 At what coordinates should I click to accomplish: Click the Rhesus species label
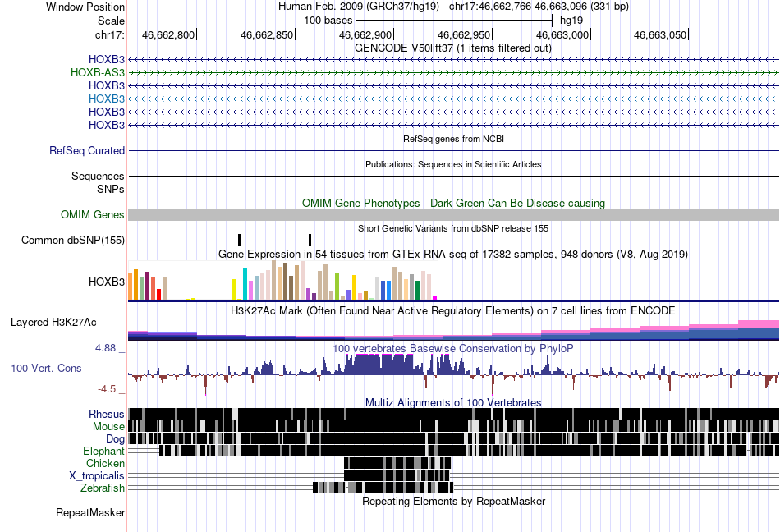[107, 414]
